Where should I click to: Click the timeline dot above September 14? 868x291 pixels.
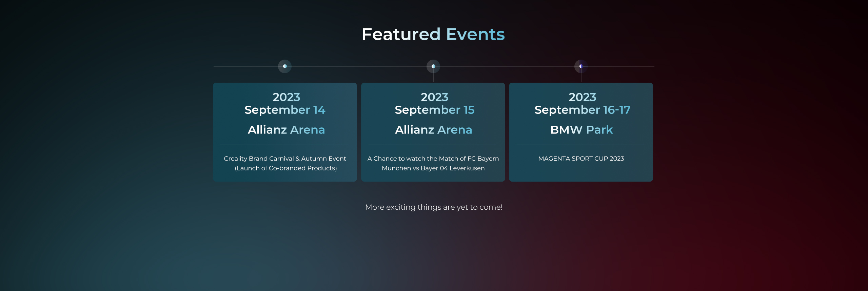coord(285,66)
